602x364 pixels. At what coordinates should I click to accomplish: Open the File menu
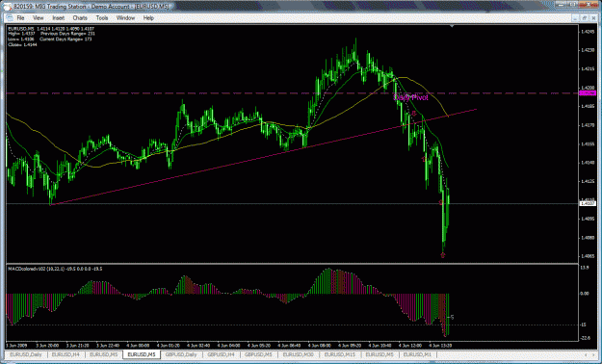coord(20,18)
